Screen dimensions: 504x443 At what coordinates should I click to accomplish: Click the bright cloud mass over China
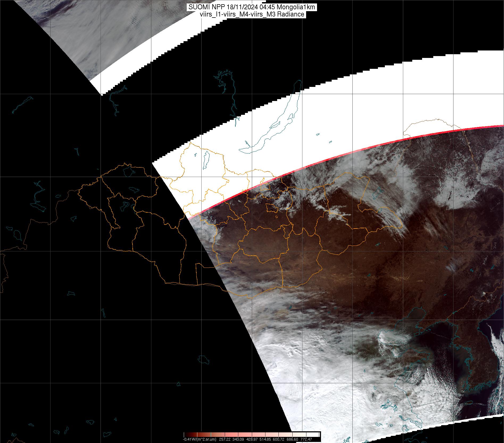pyautogui.click(x=306, y=385)
